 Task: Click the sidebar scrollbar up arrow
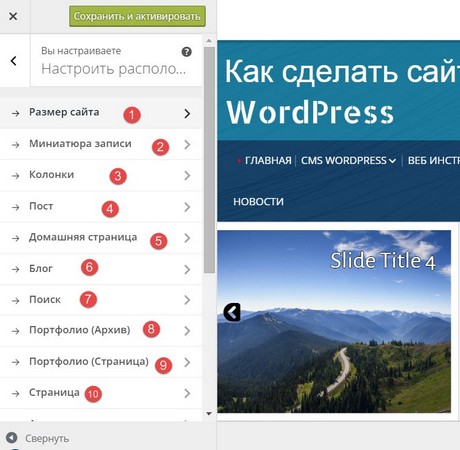click(209, 41)
